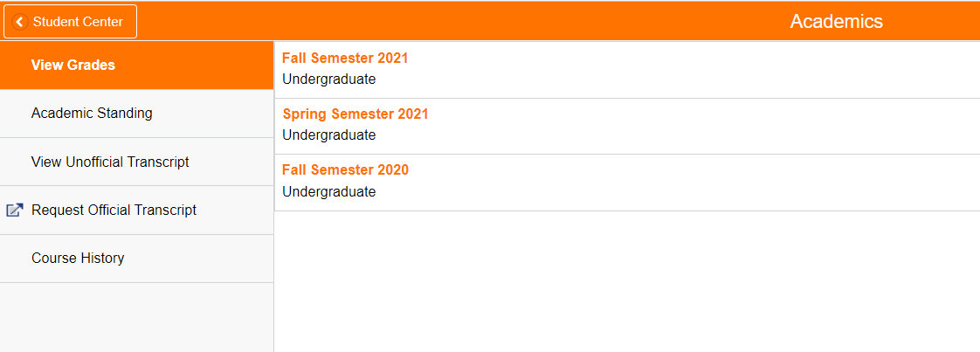The image size is (980, 352).
Task: Select the View Grades tab
Action: [x=73, y=65]
